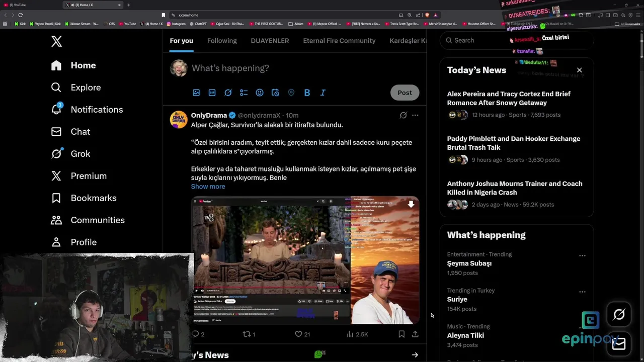Click the X search field
This screenshot has height=362, width=644.
(517, 40)
